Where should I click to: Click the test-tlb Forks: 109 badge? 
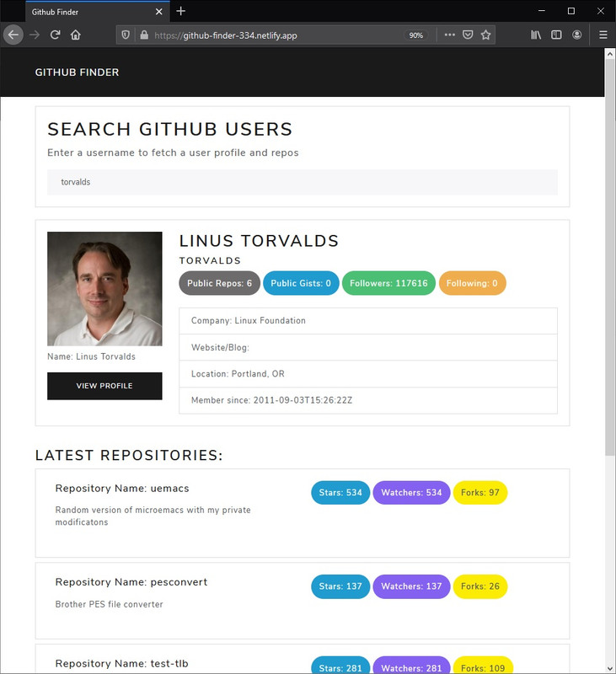click(x=483, y=666)
